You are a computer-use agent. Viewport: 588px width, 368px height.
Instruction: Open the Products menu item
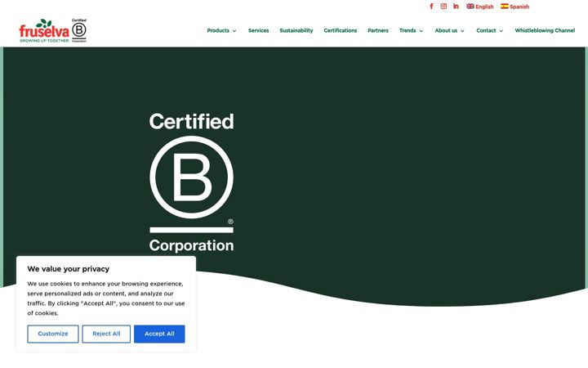coord(218,30)
